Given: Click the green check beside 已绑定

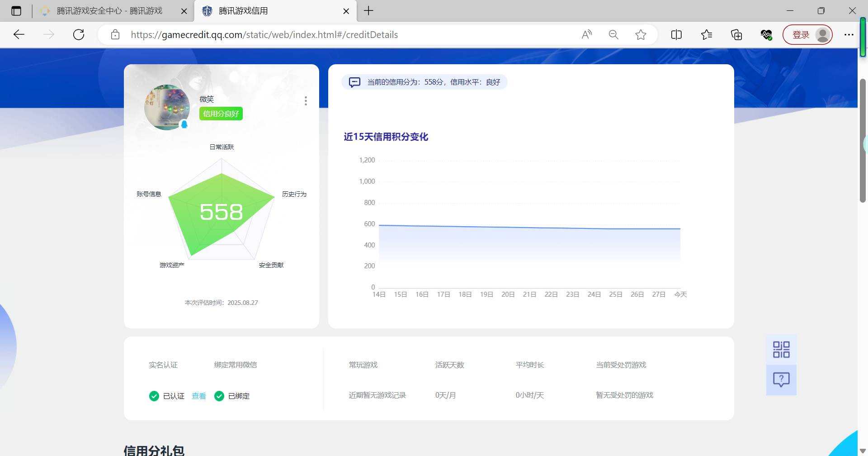Looking at the screenshot, I should 219,396.
